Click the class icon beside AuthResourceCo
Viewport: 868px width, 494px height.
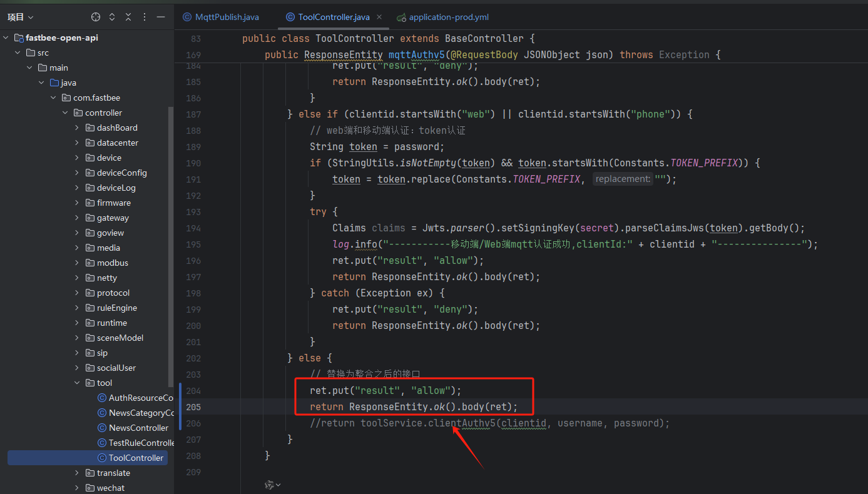(102, 398)
